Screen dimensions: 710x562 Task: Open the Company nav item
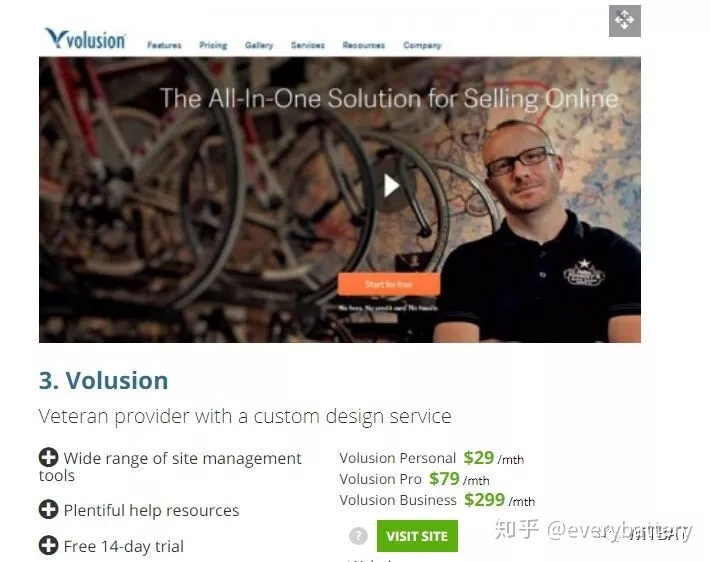(422, 45)
